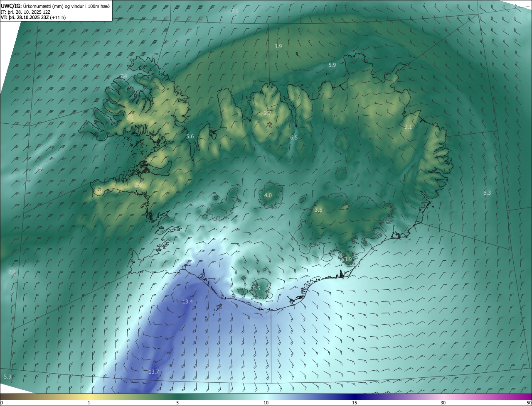Click the color scale tick label "30"
Image resolution: width=532 pixels, height=406 pixels.
pyautogui.click(x=443, y=403)
